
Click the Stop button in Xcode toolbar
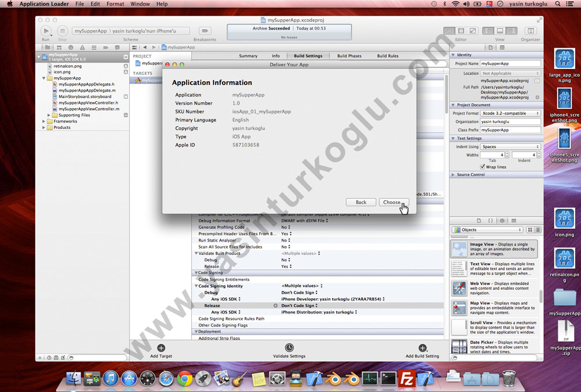pos(62,31)
